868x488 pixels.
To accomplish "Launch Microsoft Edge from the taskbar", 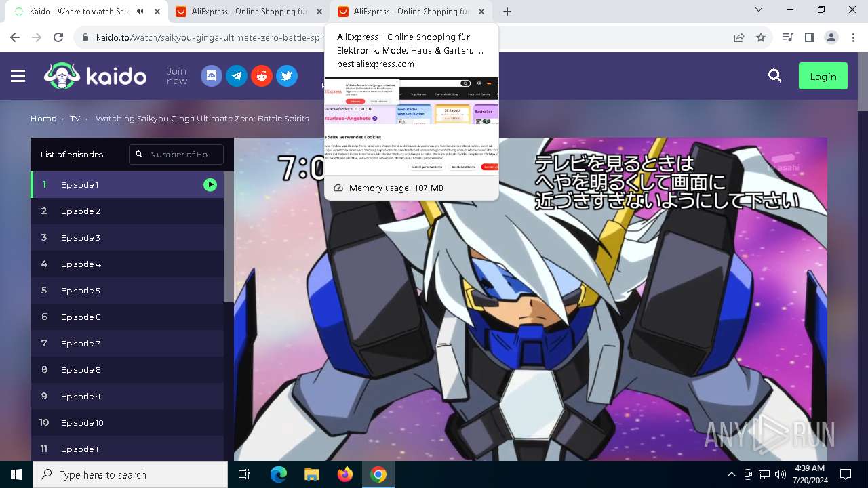I will pyautogui.click(x=279, y=474).
